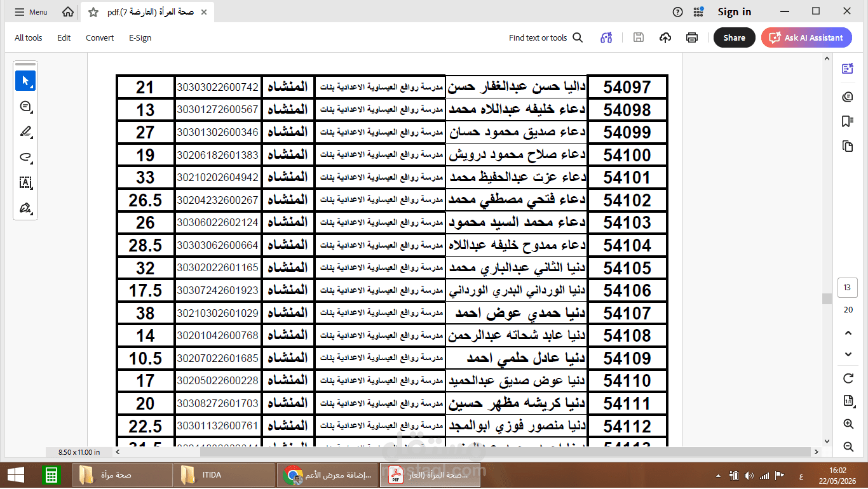The image size is (868, 489).
Task: Click the score 26.5 cell
Action: tap(146, 200)
